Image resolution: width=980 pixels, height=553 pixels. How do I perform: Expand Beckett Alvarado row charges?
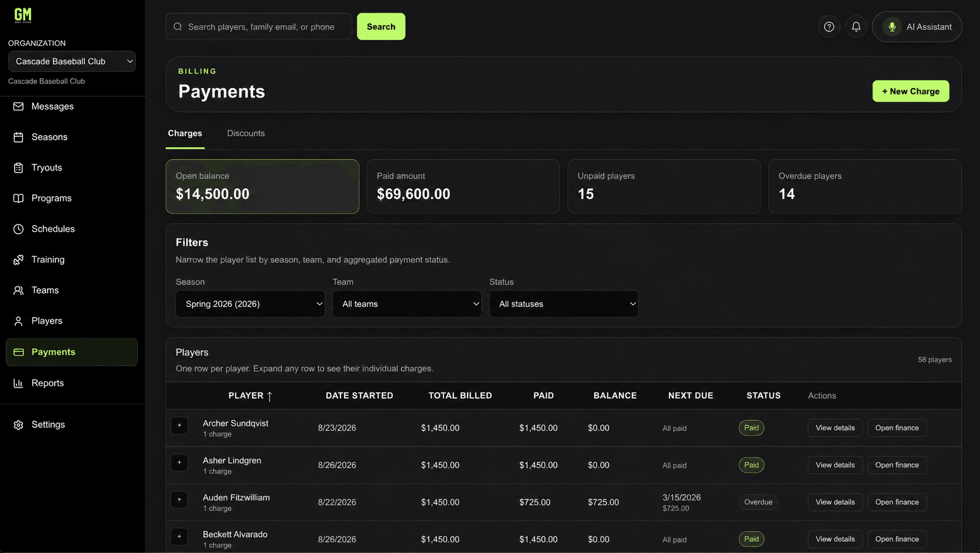click(x=180, y=537)
